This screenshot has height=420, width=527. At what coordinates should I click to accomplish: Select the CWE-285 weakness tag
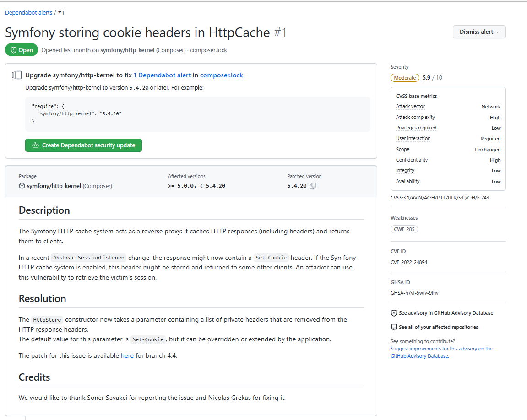pos(404,229)
